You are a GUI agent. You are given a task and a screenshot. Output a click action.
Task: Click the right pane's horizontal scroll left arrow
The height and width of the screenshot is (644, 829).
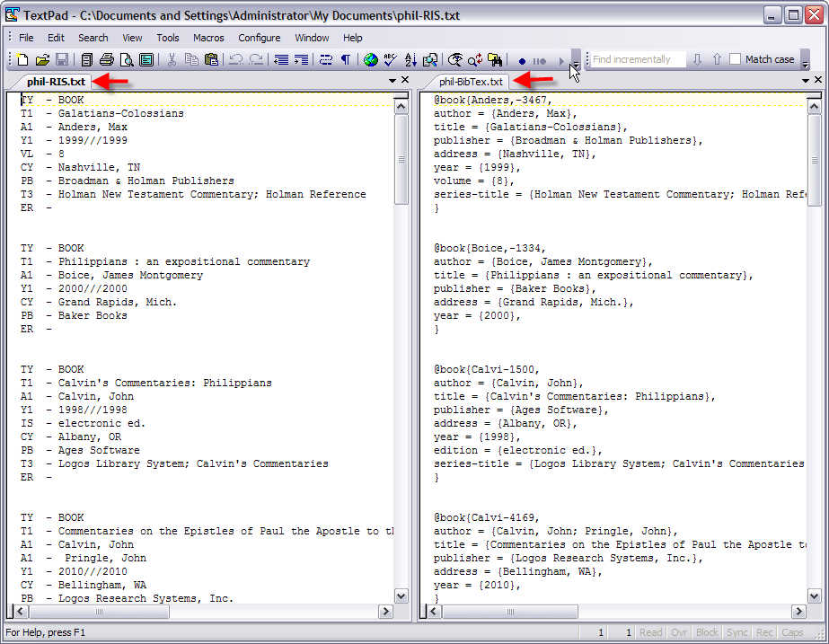(x=435, y=612)
